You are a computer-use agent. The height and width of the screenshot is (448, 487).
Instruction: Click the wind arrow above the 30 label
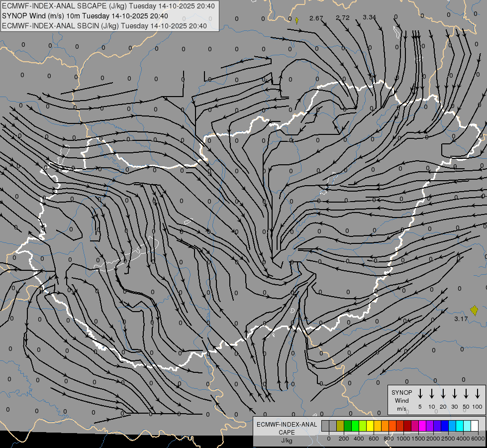[x=454, y=394]
